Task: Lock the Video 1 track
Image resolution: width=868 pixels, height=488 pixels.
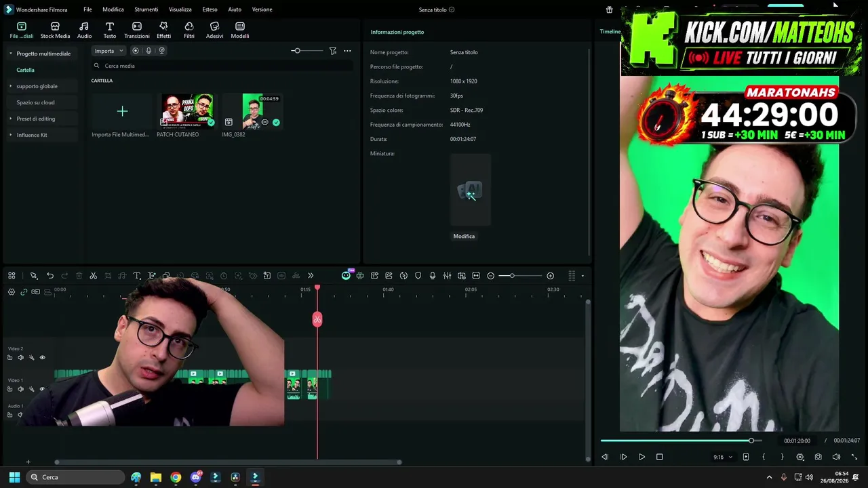Action: point(9,389)
